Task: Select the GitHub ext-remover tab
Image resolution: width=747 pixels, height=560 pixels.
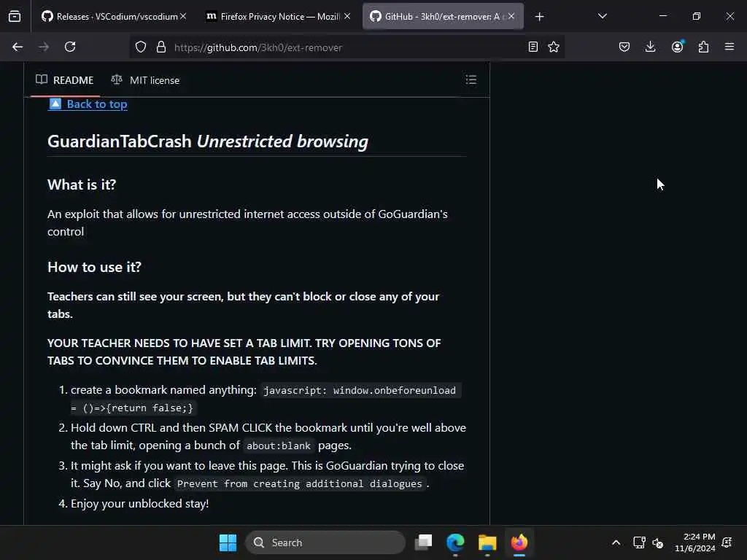Action: pos(443,16)
